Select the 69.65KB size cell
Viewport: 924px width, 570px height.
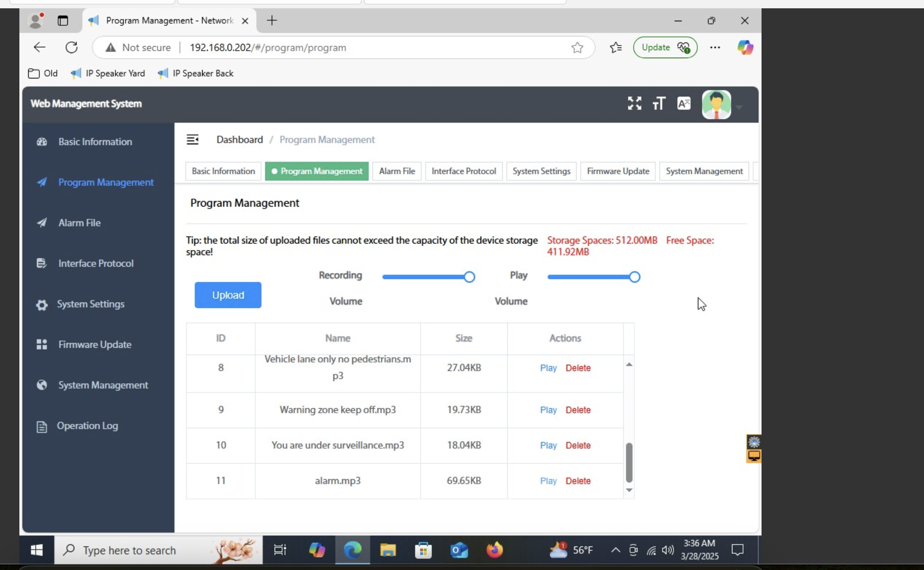[x=464, y=481]
